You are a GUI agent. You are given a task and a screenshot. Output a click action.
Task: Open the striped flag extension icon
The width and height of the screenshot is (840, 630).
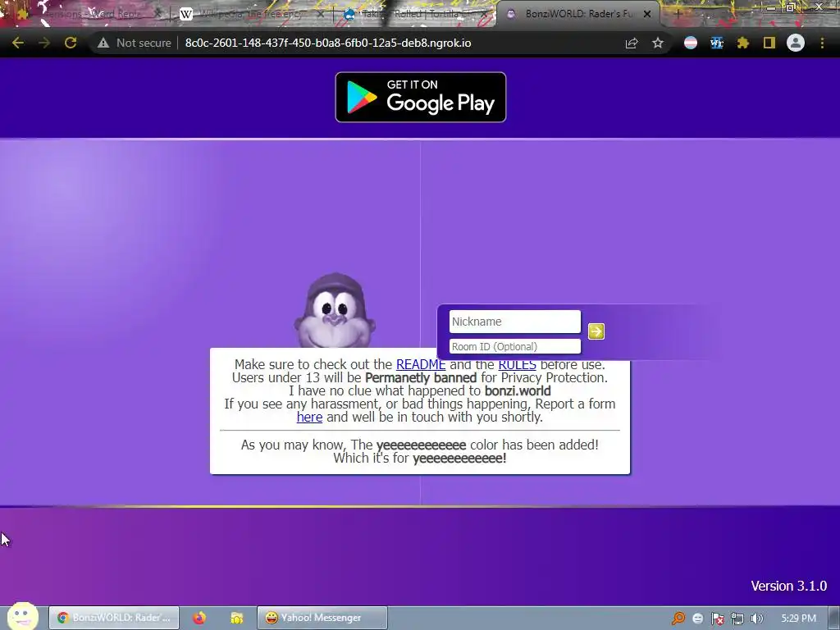tap(691, 43)
